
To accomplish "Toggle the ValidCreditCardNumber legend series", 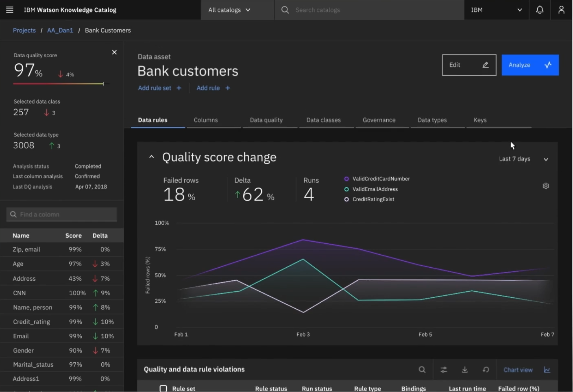I will pos(346,179).
